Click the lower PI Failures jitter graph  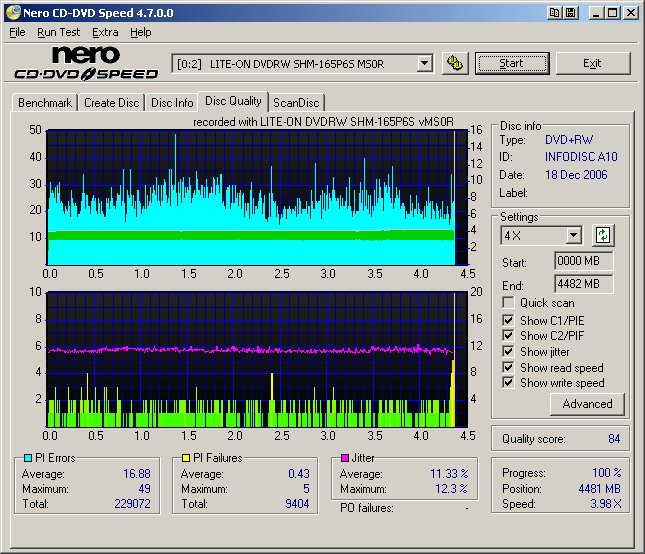257,360
